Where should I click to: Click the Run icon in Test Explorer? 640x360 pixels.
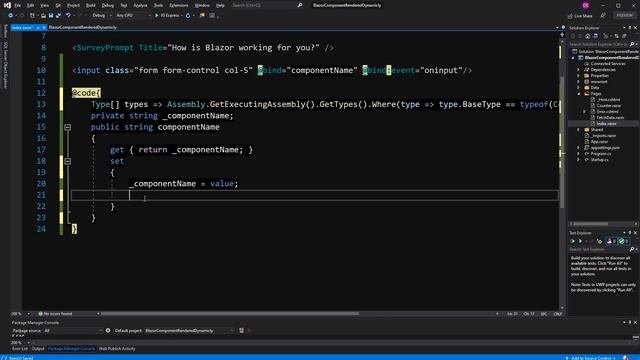[580, 241]
